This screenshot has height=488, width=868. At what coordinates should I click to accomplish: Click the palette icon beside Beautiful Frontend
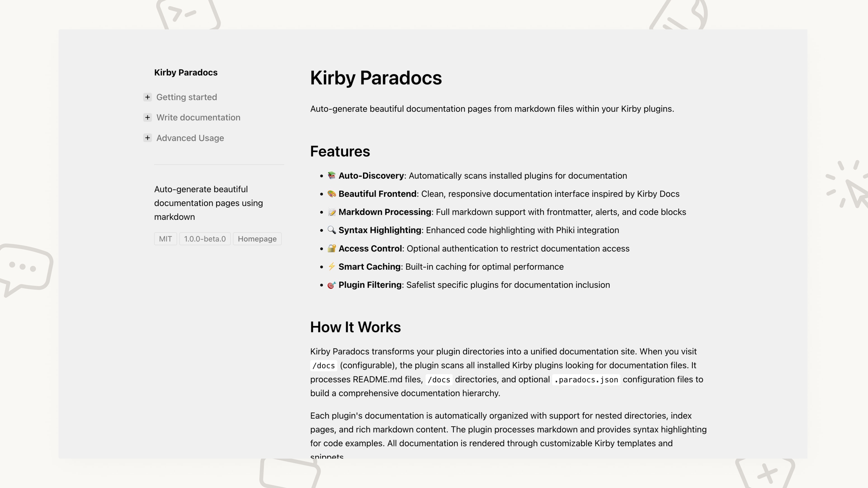(332, 194)
